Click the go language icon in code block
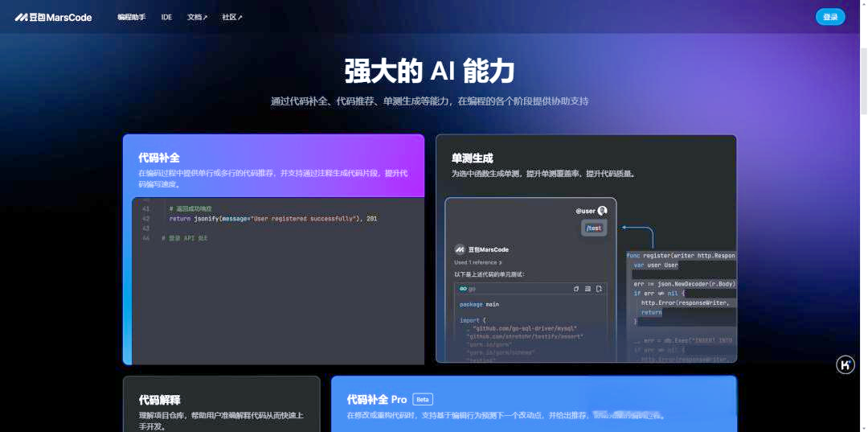Viewport: 868px width, 432px height. [462, 288]
